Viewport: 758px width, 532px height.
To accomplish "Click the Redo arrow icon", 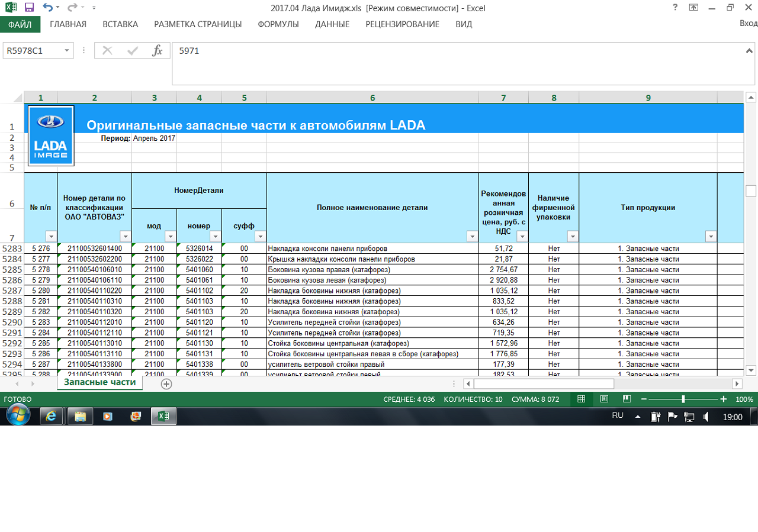I will coord(72,8).
